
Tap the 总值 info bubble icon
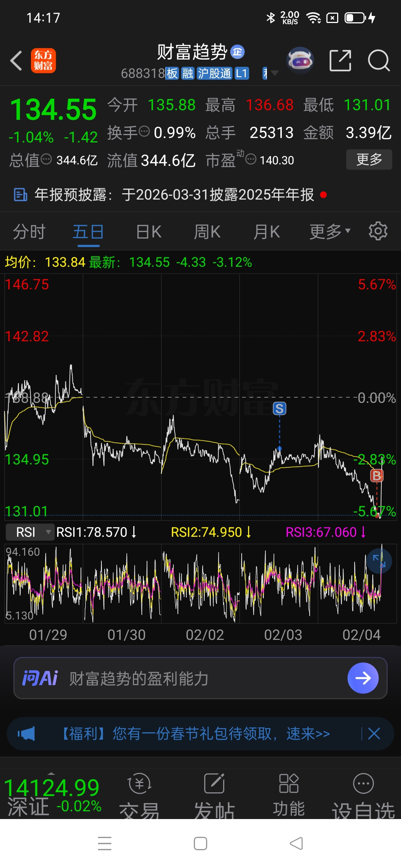46,160
